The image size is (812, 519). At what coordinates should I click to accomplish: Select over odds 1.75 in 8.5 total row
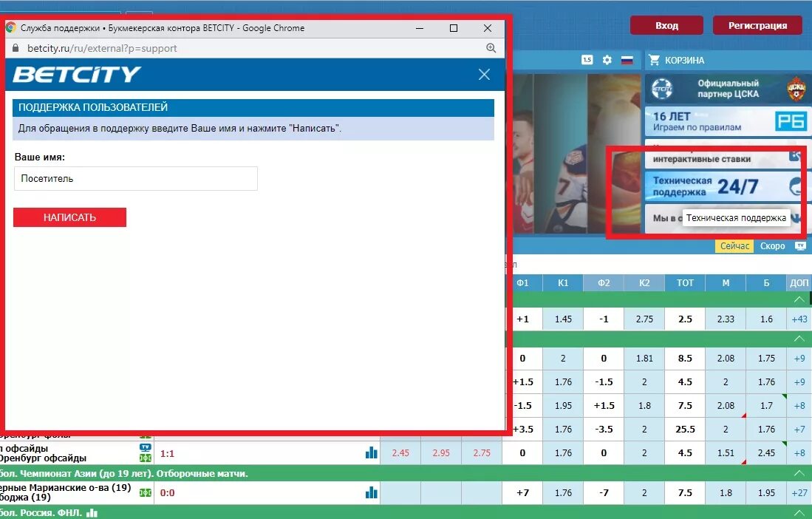pyautogui.click(x=766, y=359)
